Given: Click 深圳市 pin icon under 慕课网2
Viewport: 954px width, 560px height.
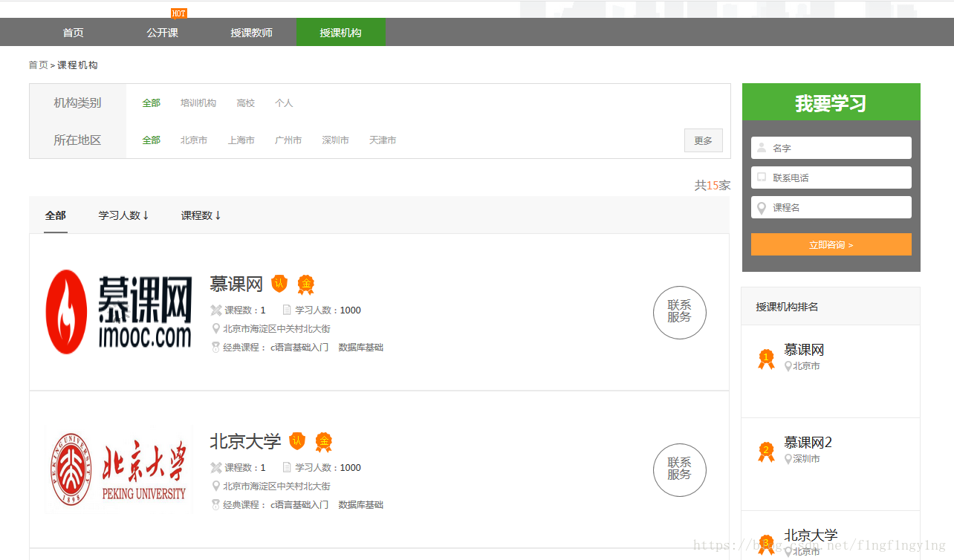Looking at the screenshot, I should click(788, 459).
